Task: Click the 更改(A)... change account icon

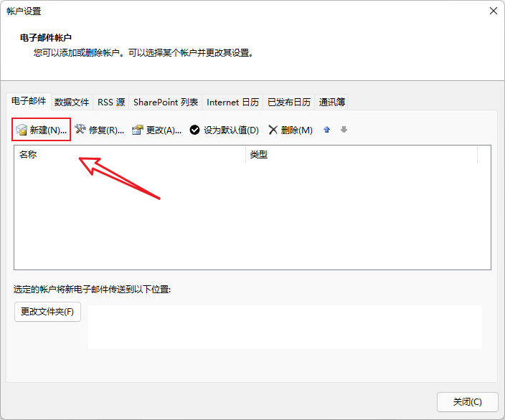Action: pyautogui.click(x=138, y=130)
